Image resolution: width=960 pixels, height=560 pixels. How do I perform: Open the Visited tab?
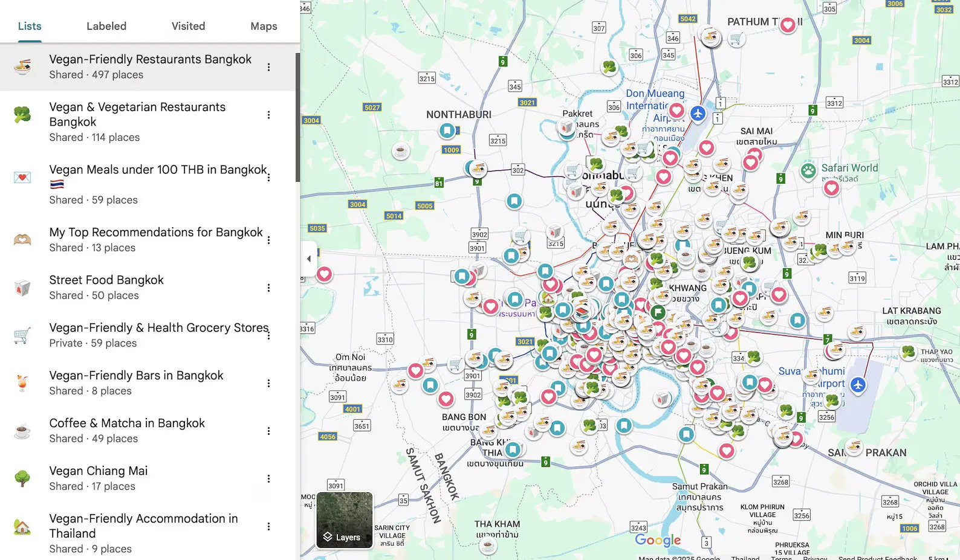(x=188, y=26)
